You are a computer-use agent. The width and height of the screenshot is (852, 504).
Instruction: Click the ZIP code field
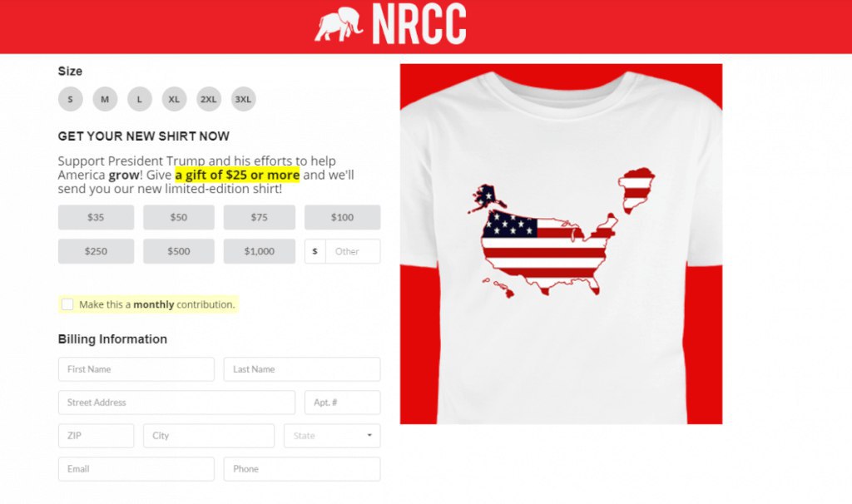(97, 436)
